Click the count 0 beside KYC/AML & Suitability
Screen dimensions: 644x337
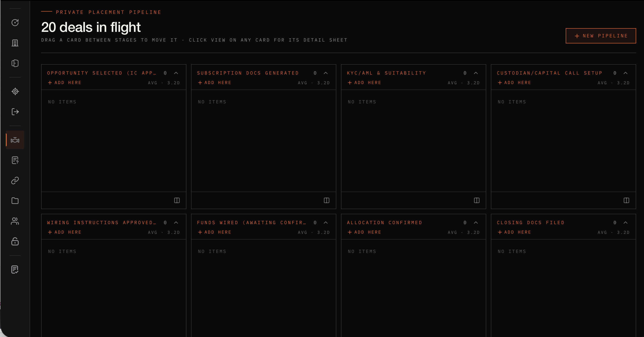[465, 73]
